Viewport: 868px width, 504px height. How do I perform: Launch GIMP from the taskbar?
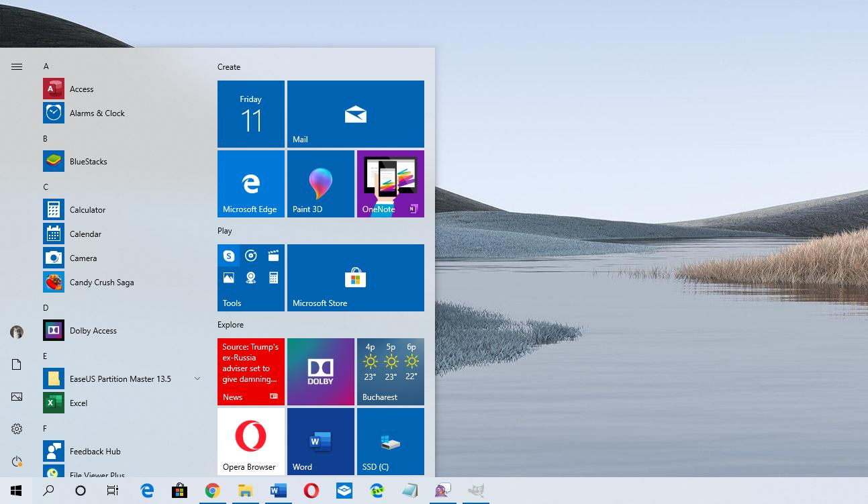(477, 490)
